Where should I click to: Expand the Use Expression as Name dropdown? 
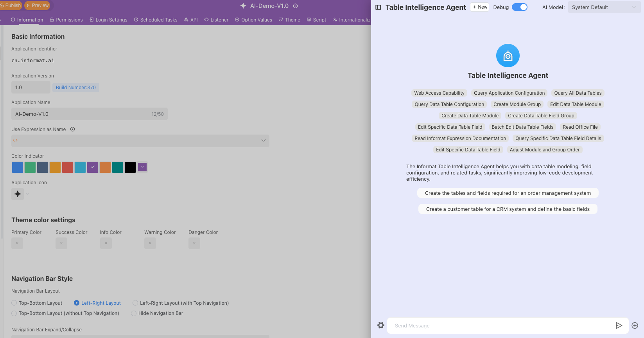(263, 140)
